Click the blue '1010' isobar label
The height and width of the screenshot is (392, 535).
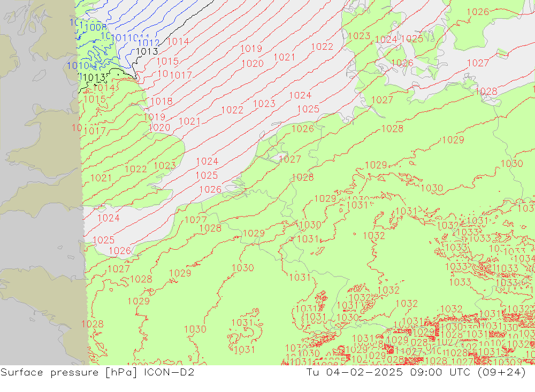tap(78, 66)
